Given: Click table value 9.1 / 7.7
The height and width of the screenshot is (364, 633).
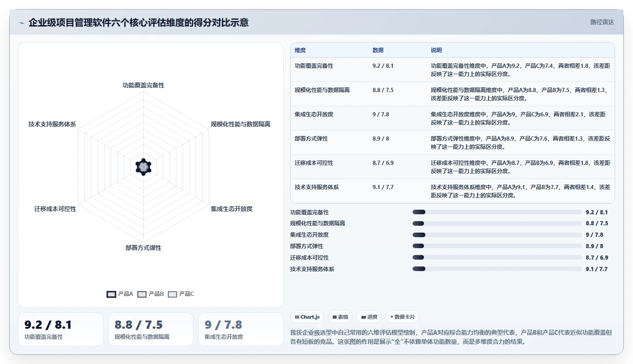Looking at the screenshot, I should [x=383, y=187].
